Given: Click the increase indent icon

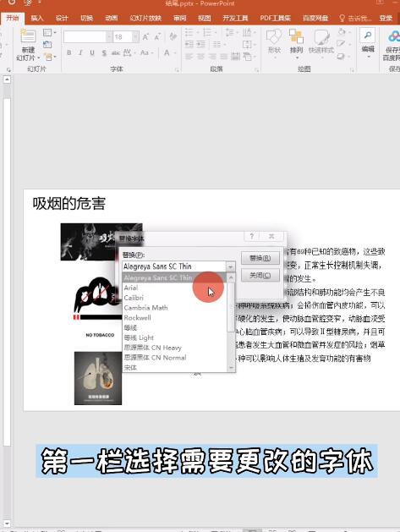Looking at the screenshot, I should click(201, 45).
